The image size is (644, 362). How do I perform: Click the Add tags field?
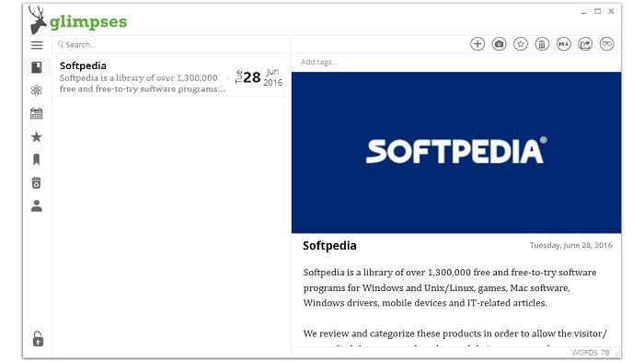coord(456,62)
